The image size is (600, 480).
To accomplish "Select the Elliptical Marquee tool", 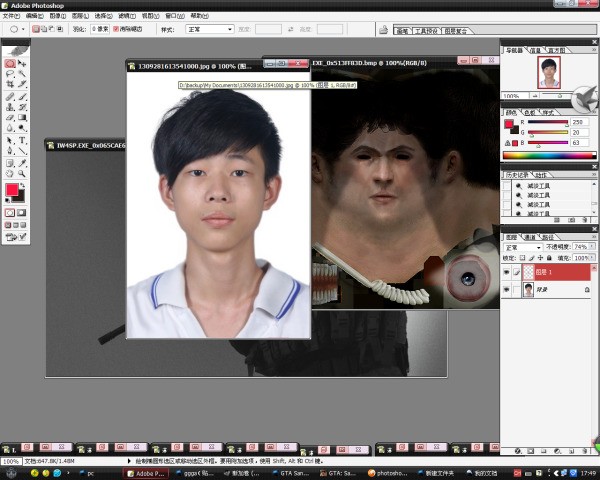I will coord(10,63).
